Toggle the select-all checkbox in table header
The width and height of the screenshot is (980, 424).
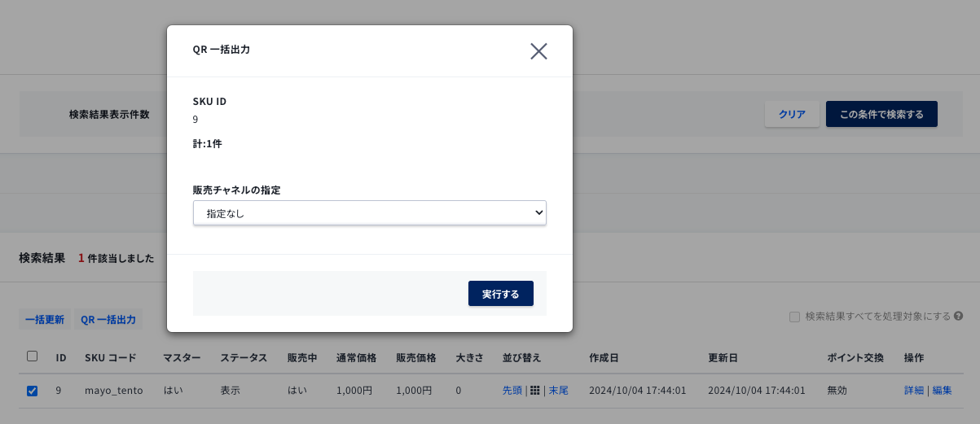pos(33,356)
